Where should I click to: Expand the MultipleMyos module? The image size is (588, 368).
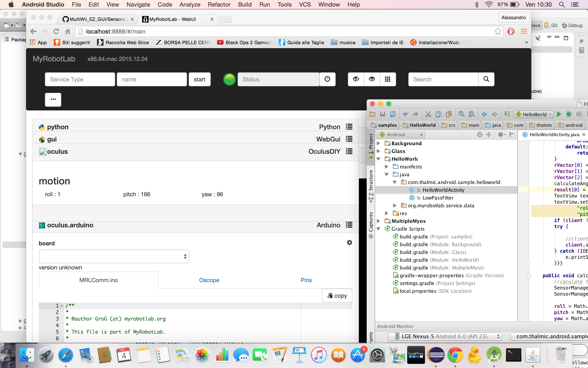pyautogui.click(x=378, y=221)
